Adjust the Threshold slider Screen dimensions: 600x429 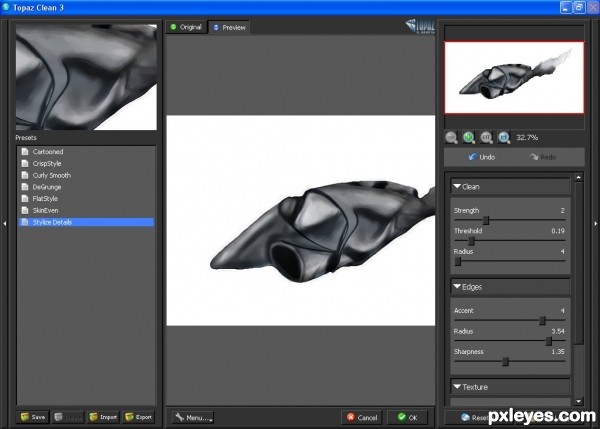[x=471, y=241]
